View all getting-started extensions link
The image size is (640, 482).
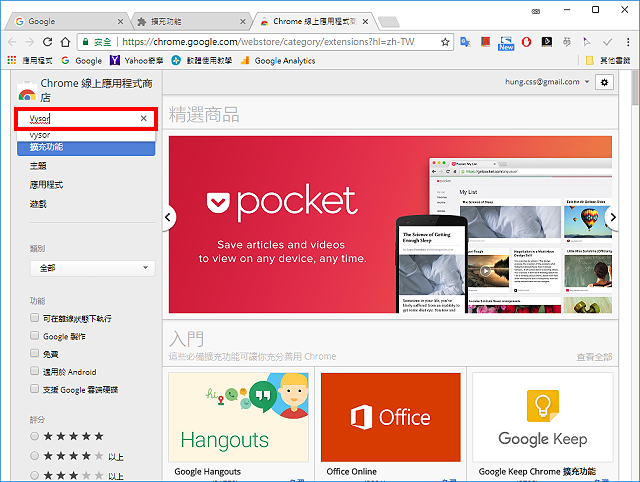click(594, 358)
